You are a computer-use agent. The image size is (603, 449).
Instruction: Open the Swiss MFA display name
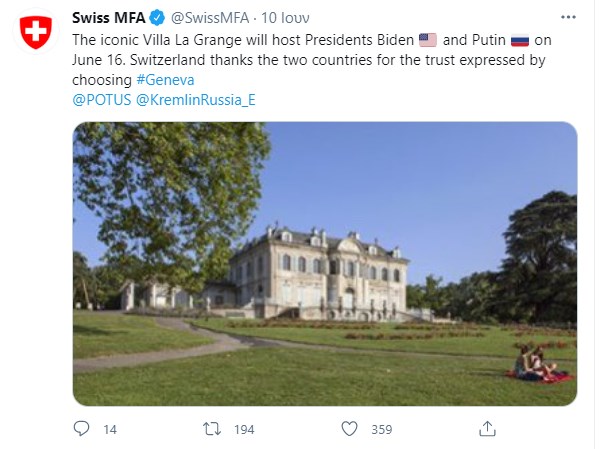[x=108, y=19]
